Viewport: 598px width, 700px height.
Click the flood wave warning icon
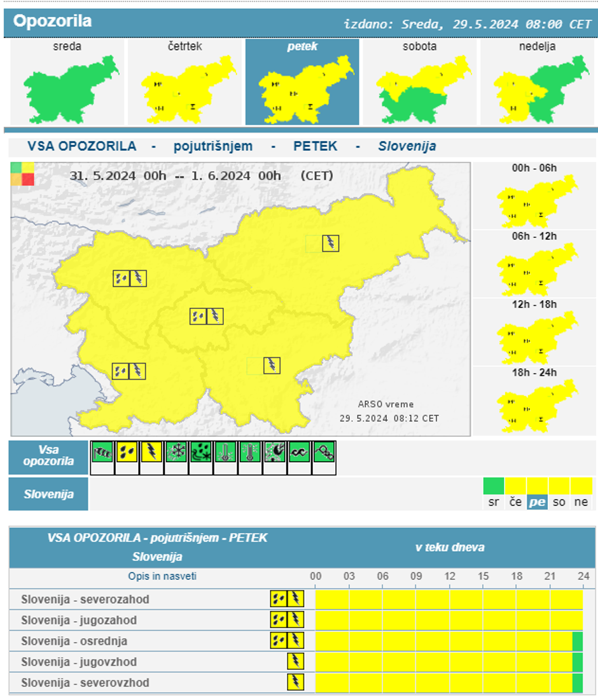click(300, 453)
